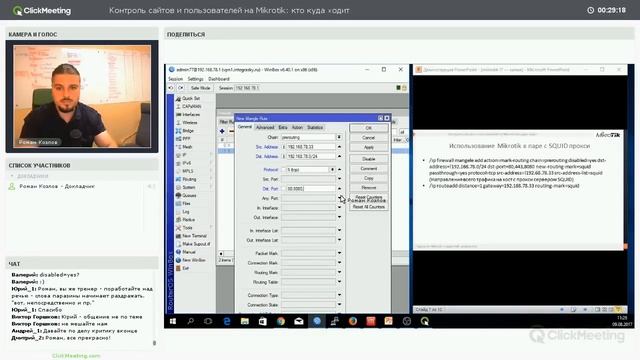The width and height of the screenshot is (640, 360).
Task: Click the Src. Address input field
Action: tap(310, 147)
